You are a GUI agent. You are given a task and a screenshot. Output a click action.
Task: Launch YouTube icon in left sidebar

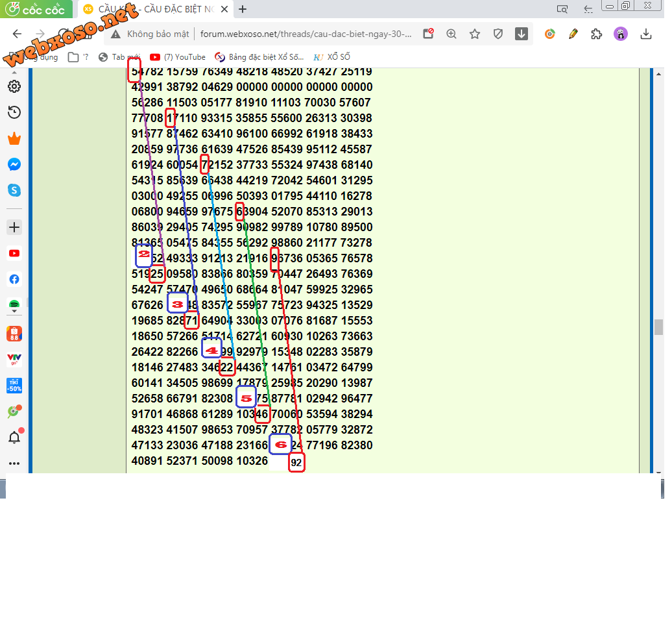click(14, 254)
